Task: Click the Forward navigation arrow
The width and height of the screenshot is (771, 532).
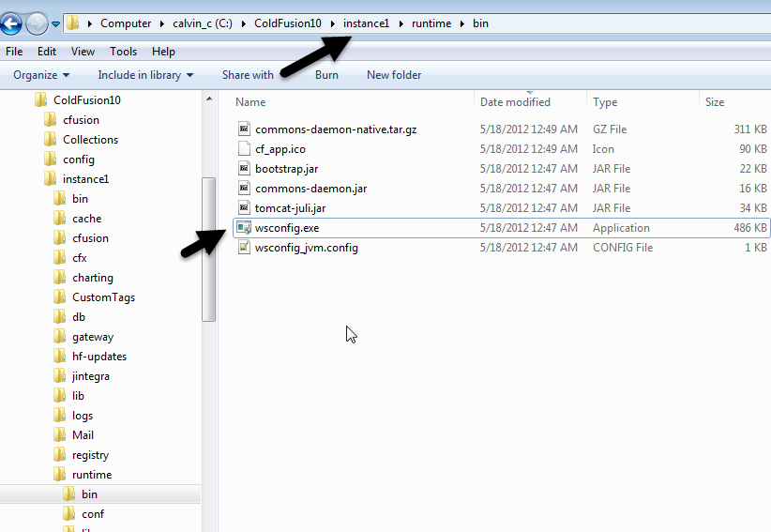Action: click(x=37, y=23)
